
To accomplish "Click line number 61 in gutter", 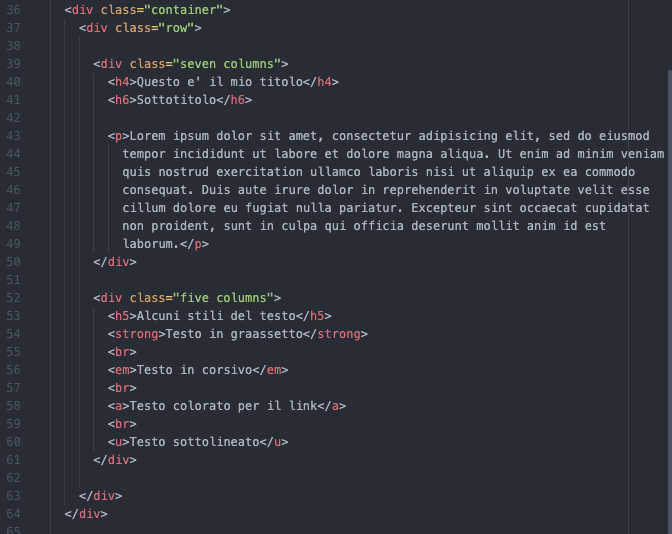I will (13, 460).
